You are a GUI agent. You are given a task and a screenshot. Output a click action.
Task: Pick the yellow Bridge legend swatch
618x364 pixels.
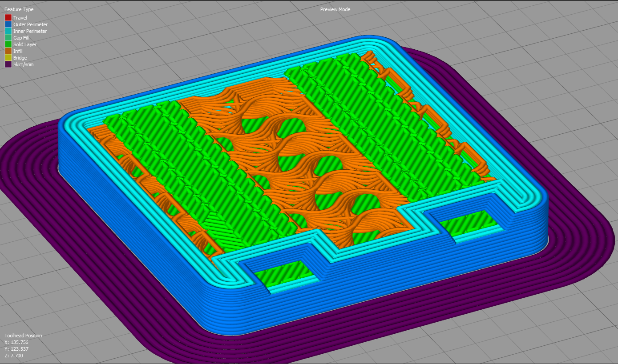[x=8, y=58]
